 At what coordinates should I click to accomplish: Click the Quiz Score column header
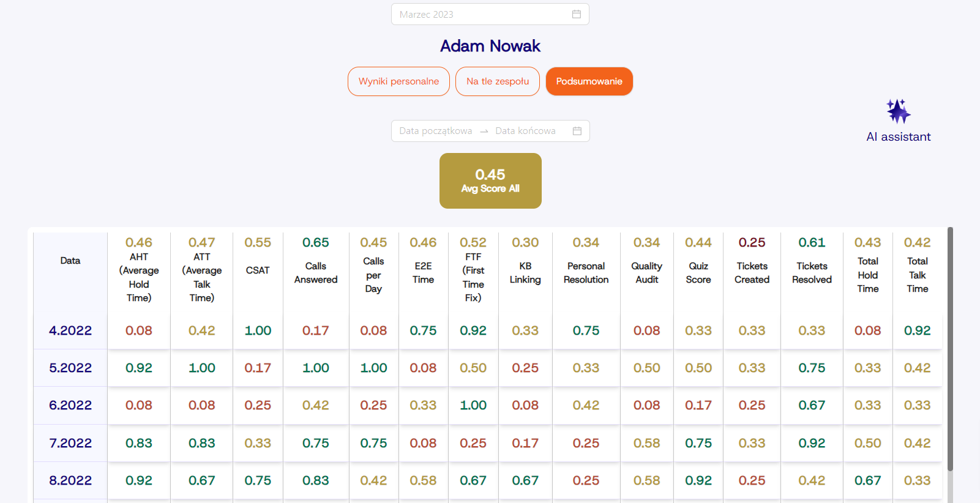tap(698, 273)
